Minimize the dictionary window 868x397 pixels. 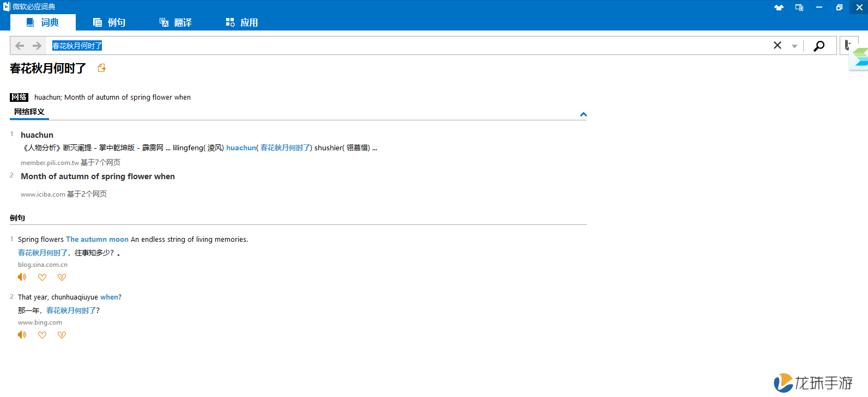pos(819,7)
